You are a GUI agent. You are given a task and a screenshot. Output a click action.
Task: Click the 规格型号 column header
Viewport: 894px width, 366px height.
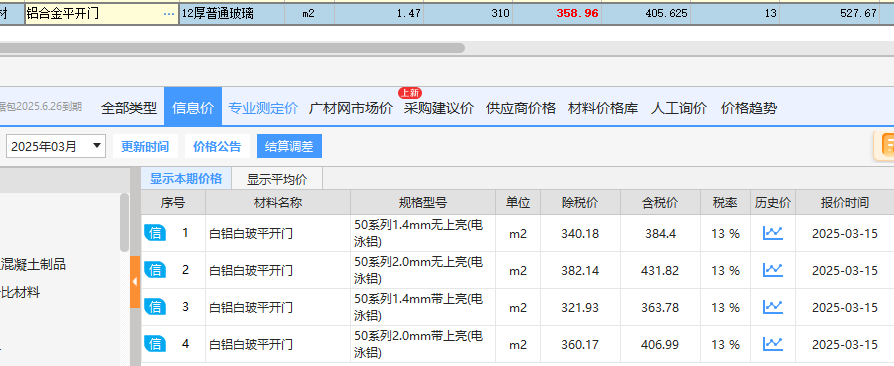point(422,202)
